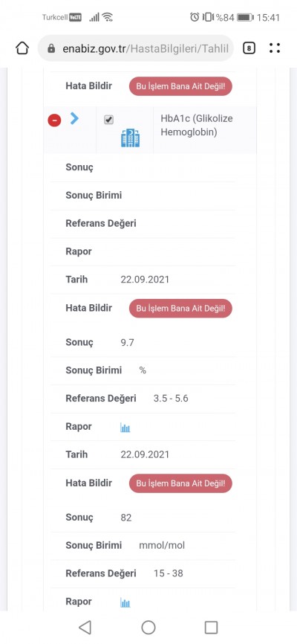Viewport: 297px width, 644px height.
Task: Tap the Android home circle button
Action: [148, 627]
